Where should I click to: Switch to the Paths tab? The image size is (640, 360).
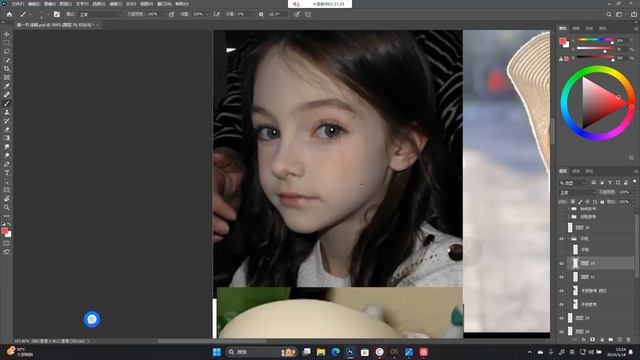click(589, 171)
